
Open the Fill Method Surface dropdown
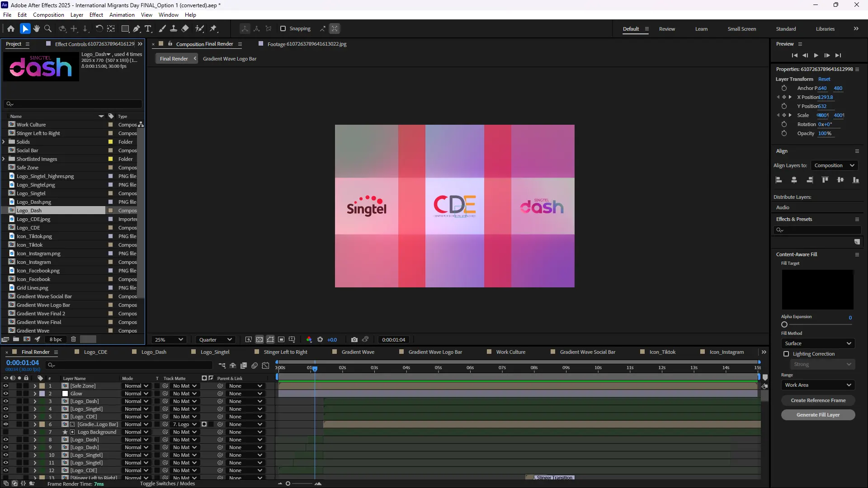tap(818, 343)
